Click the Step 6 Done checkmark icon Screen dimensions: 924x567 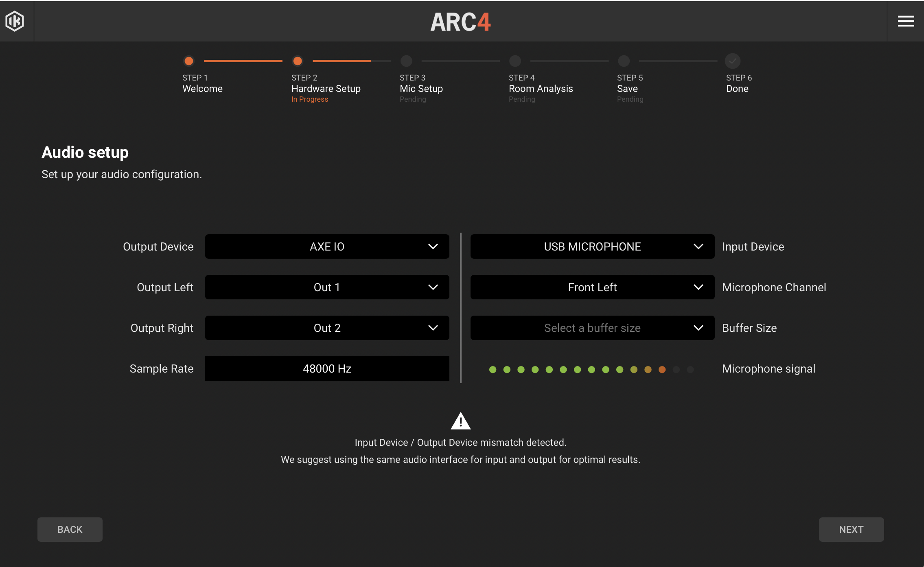[732, 61]
